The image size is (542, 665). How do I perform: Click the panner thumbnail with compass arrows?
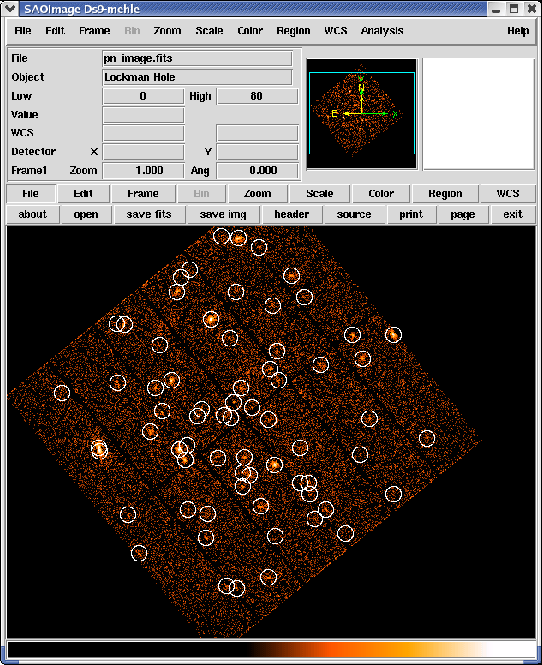(362, 114)
